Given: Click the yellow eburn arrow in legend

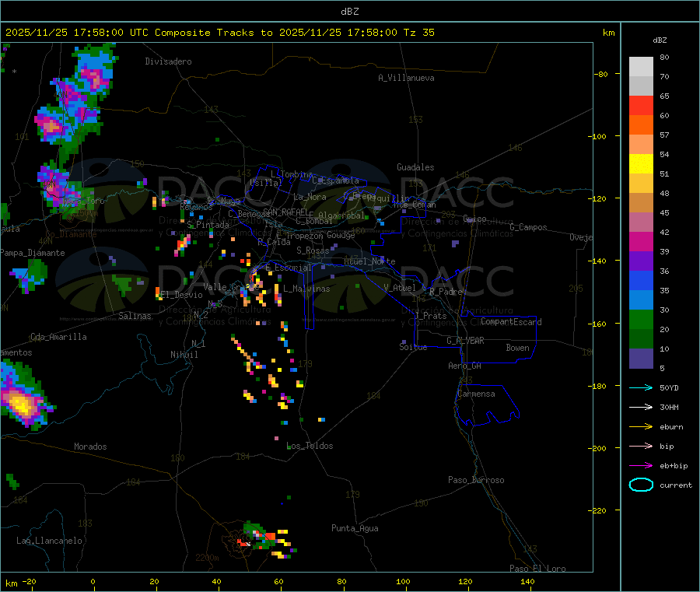Looking at the screenshot, I should click(641, 427).
